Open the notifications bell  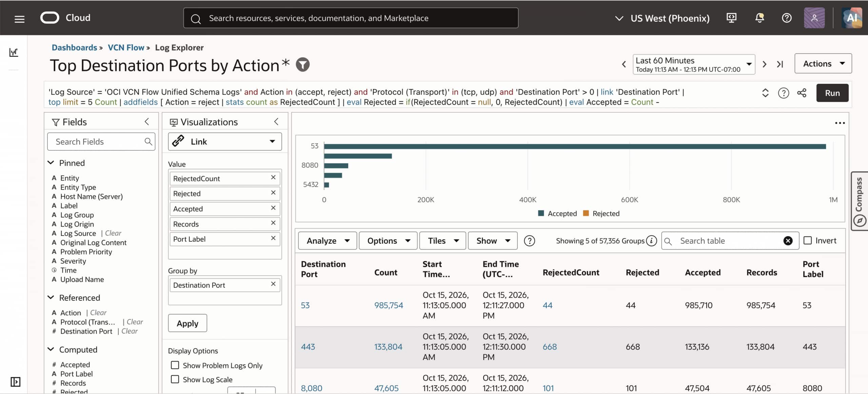759,18
